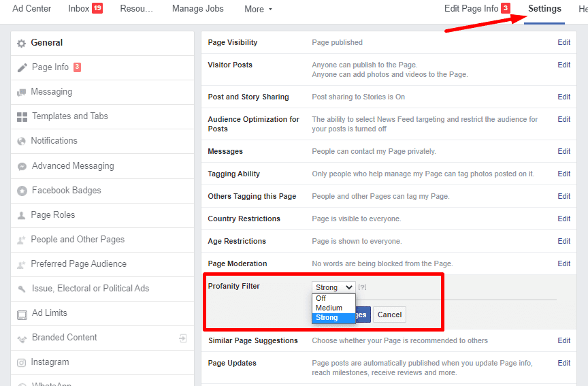
Task: Expand the More menu arrow
Action: pyautogui.click(x=270, y=10)
